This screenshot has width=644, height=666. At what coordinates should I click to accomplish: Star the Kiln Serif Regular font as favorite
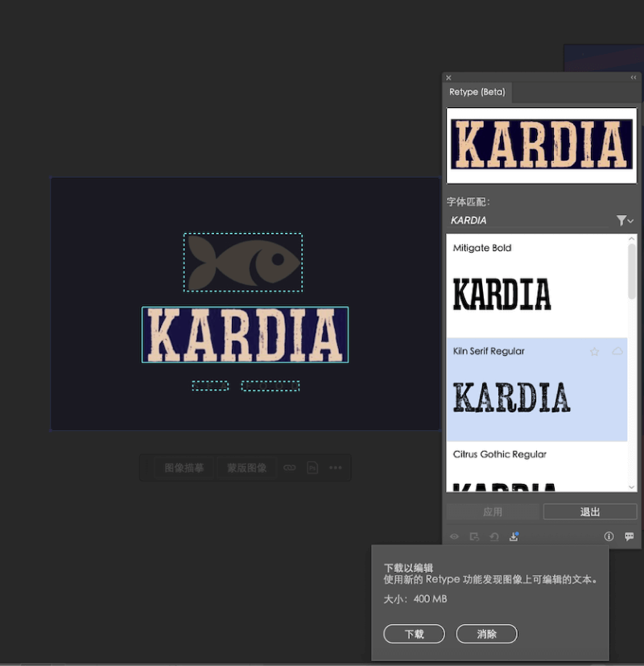point(594,352)
